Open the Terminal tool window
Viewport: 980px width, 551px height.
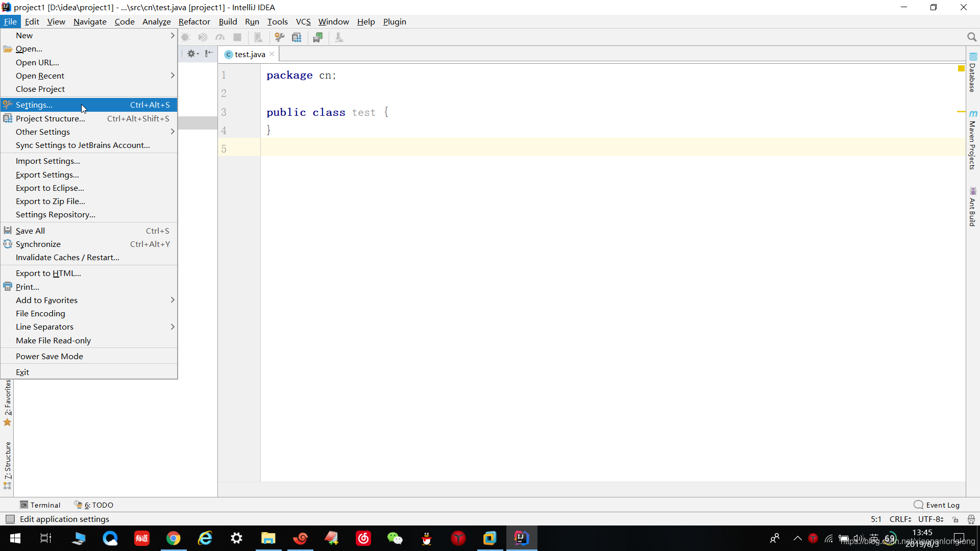(x=40, y=505)
